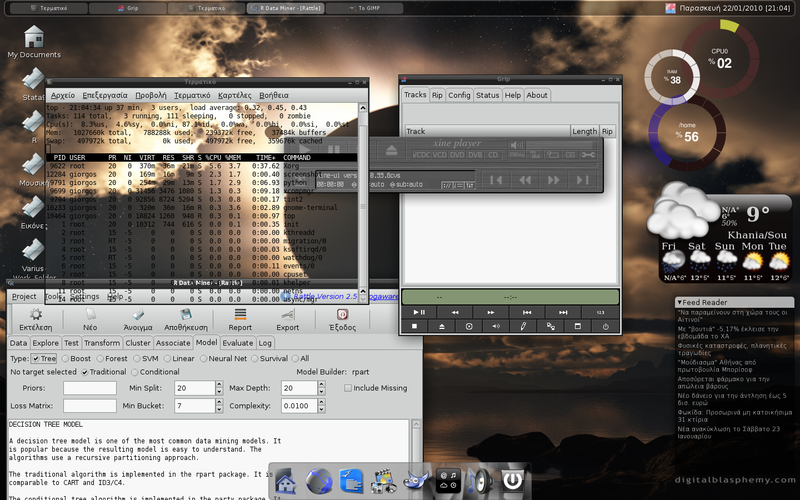
Task: Open the Αρχείο menu in terminal
Action: [63, 95]
